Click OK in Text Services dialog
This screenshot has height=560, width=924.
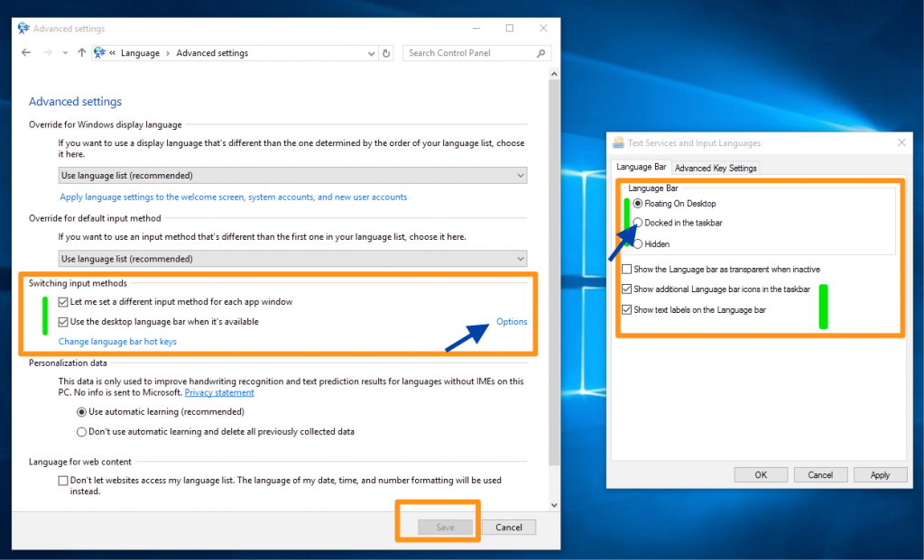coord(761,474)
